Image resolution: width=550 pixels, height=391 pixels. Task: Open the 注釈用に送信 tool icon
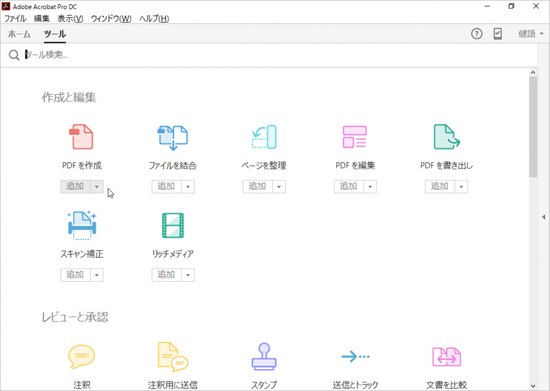[173, 356]
